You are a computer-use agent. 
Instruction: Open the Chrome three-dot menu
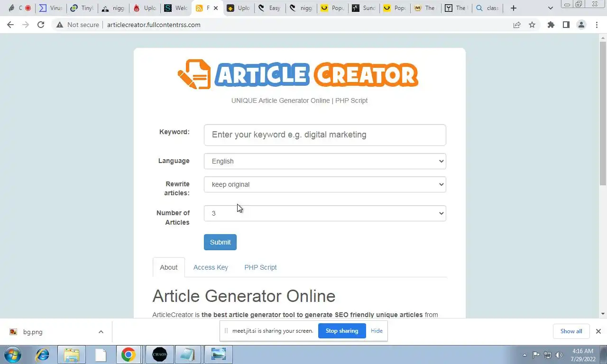point(597,25)
